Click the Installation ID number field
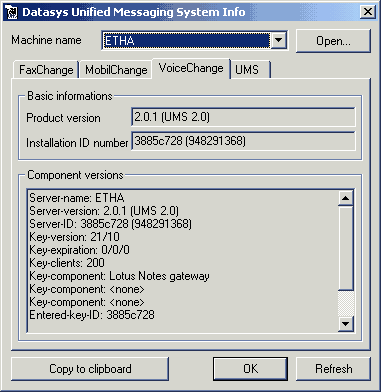The image size is (381, 392). [243, 141]
